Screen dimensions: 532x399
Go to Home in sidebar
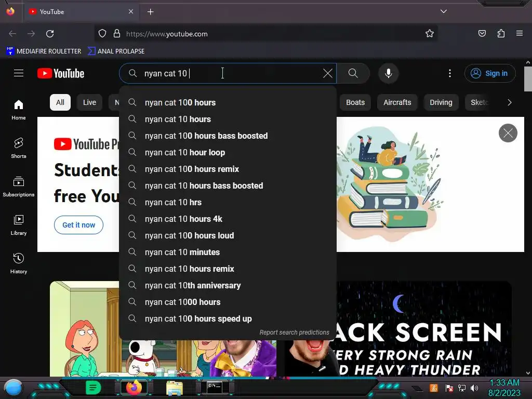point(19,110)
